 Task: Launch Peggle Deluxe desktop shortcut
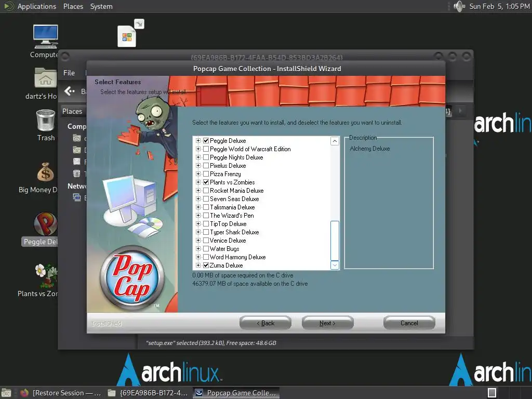pyautogui.click(x=46, y=224)
